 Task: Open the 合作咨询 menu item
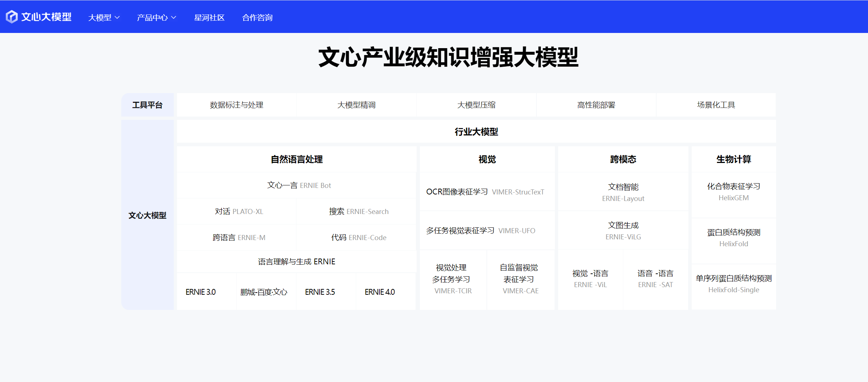point(257,17)
